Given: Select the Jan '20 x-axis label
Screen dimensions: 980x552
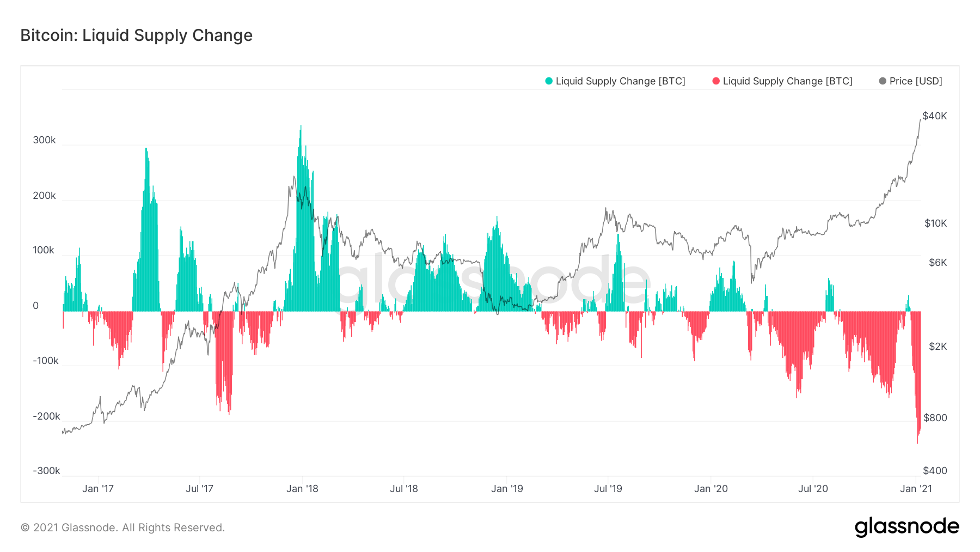Looking at the screenshot, I should pos(711,489).
